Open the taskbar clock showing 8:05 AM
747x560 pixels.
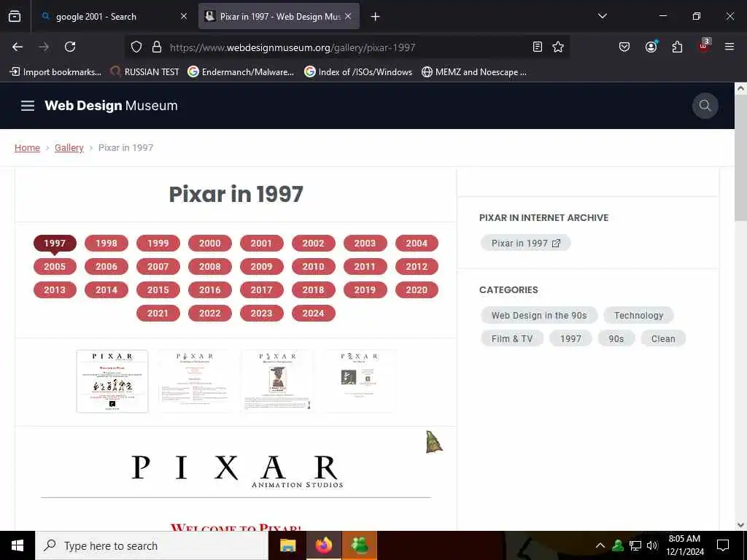coord(684,545)
